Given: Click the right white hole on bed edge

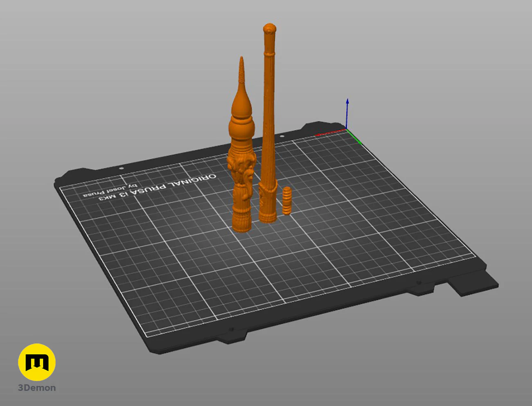Looking at the screenshot, I should coord(282,135).
